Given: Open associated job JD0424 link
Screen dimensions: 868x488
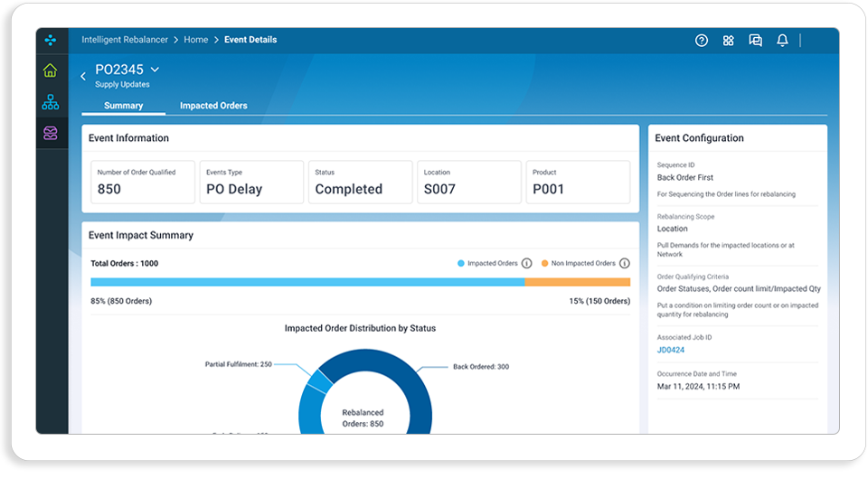Looking at the screenshot, I should click(x=670, y=350).
